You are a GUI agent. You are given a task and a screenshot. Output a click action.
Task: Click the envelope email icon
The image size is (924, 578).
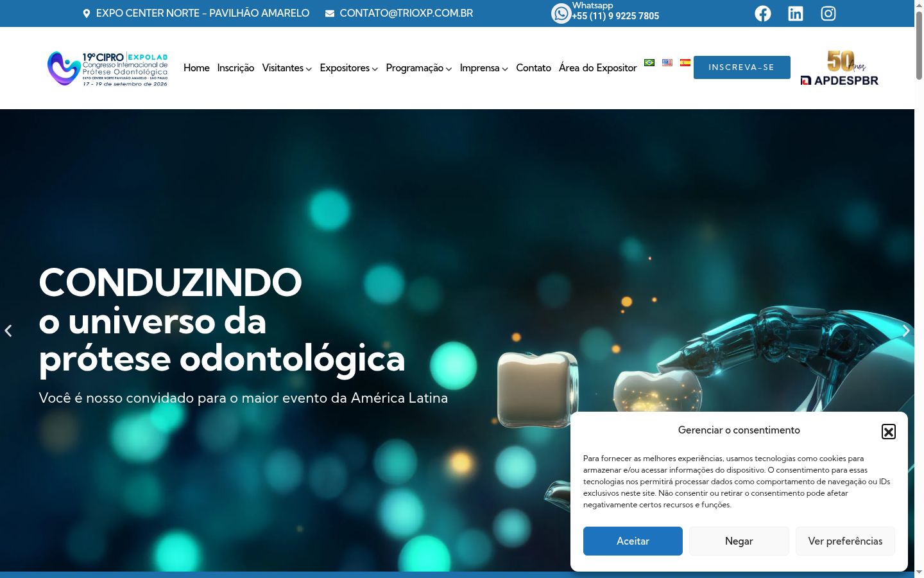tap(330, 13)
